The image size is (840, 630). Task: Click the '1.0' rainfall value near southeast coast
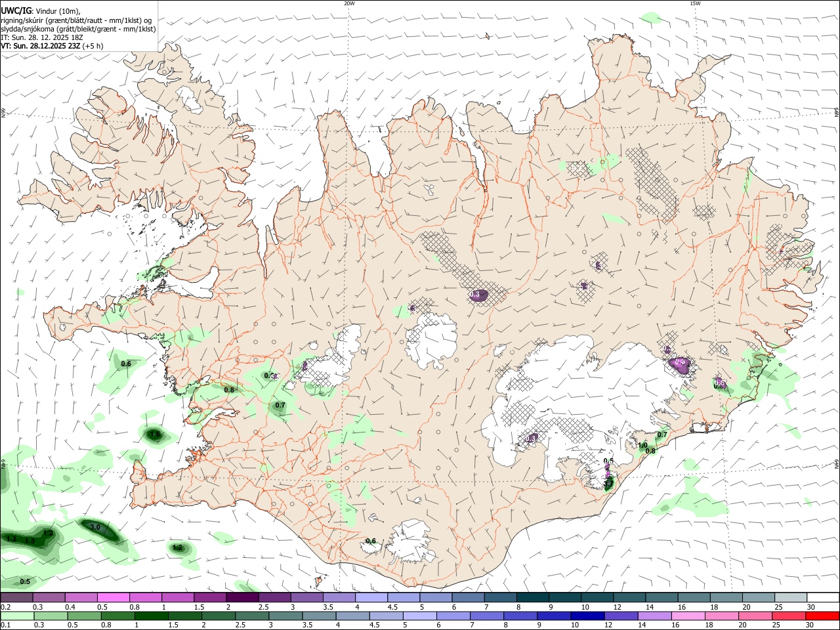tap(643, 445)
